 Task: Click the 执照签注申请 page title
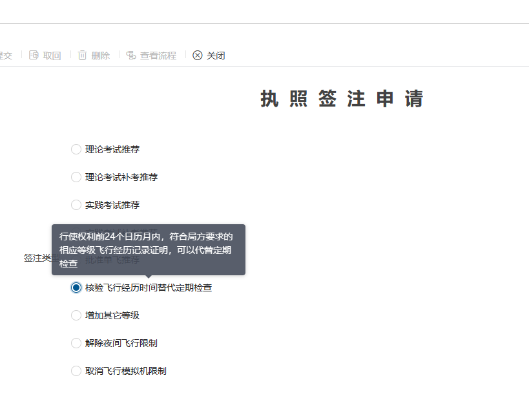pos(342,99)
